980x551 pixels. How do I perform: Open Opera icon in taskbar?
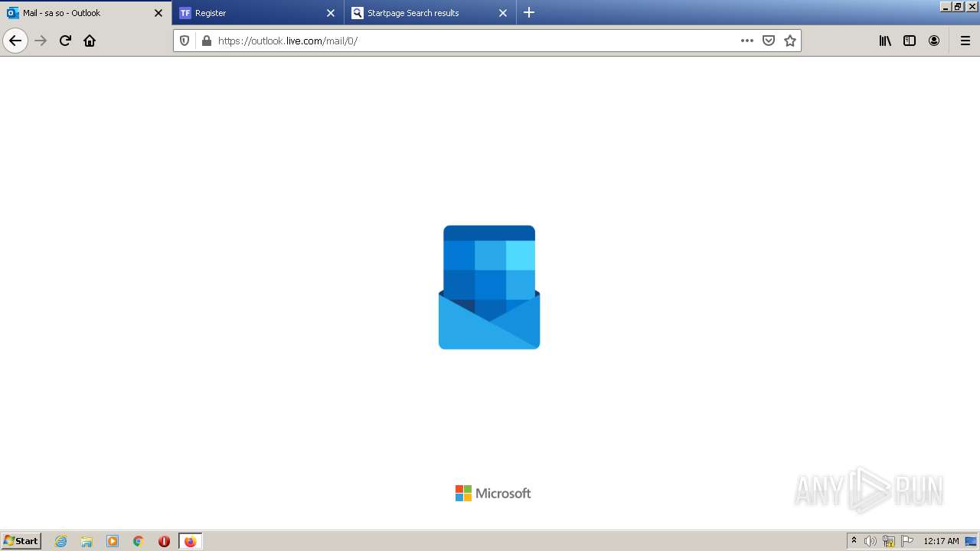click(164, 541)
